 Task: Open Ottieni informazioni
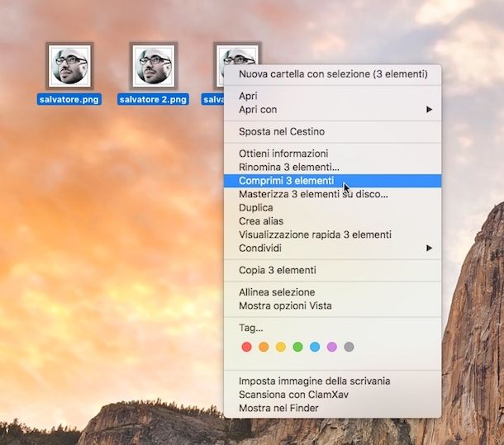coord(283,154)
